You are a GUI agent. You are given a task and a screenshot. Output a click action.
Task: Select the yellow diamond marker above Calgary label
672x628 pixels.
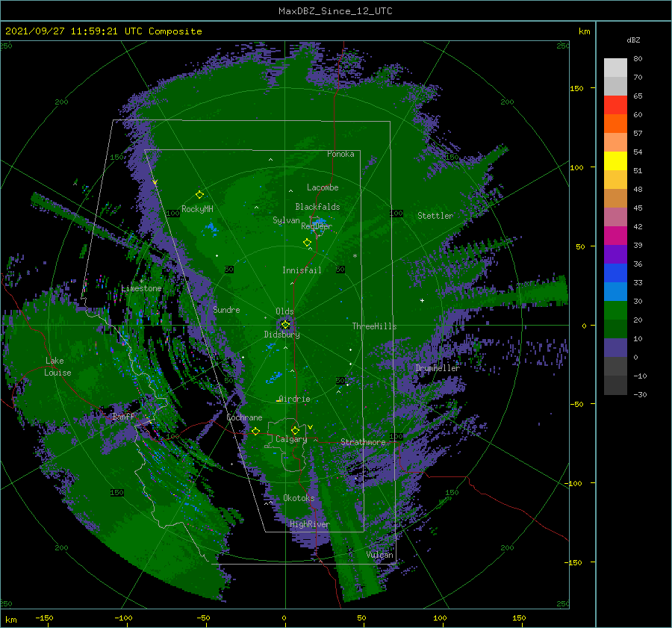[x=295, y=430]
